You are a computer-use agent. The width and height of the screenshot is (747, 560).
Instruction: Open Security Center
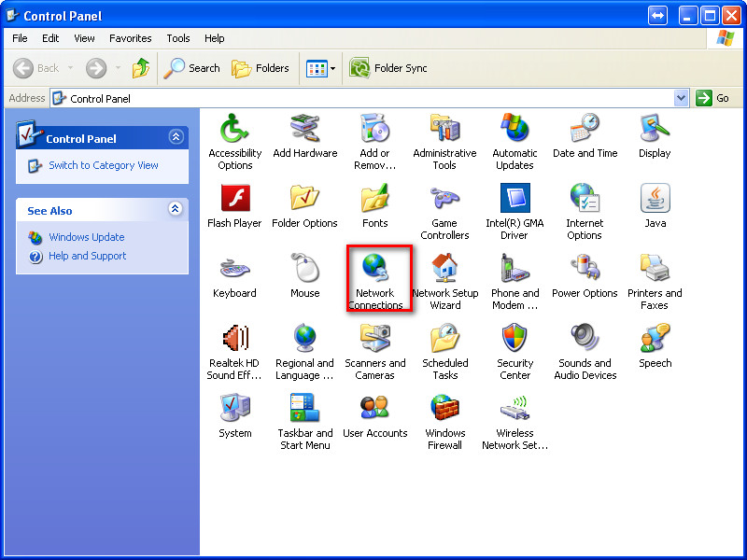click(515, 352)
